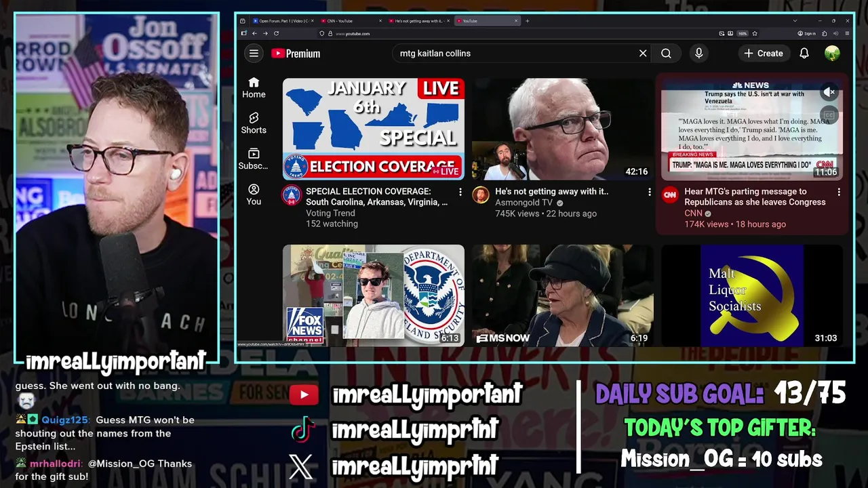Unmute the CNN video preview

[829, 91]
